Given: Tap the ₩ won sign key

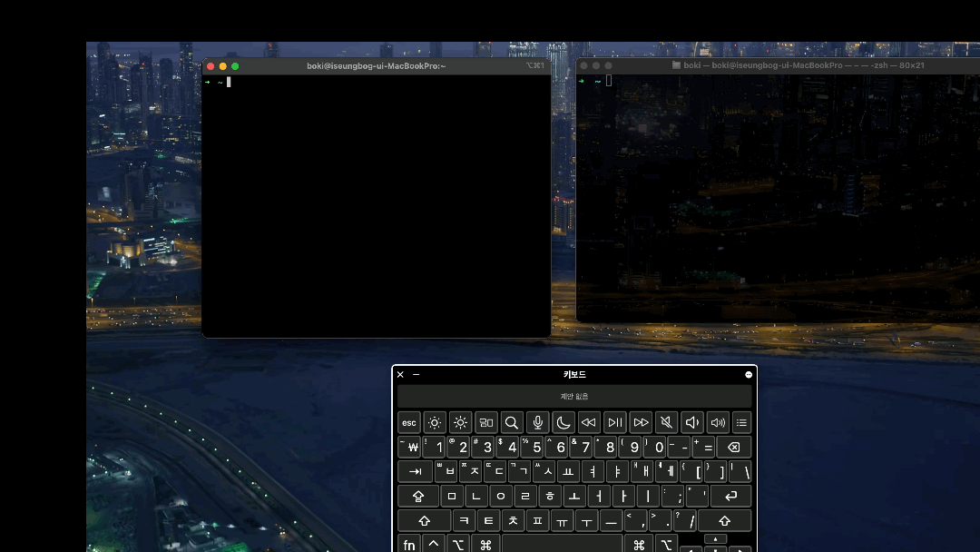Looking at the screenshot, I should point(409,447).
